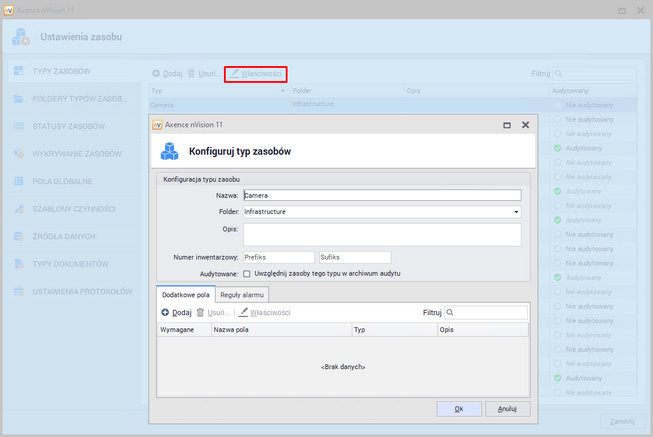Open the Wykrywanie zasobów sidebar section

(x=76, y=154)
